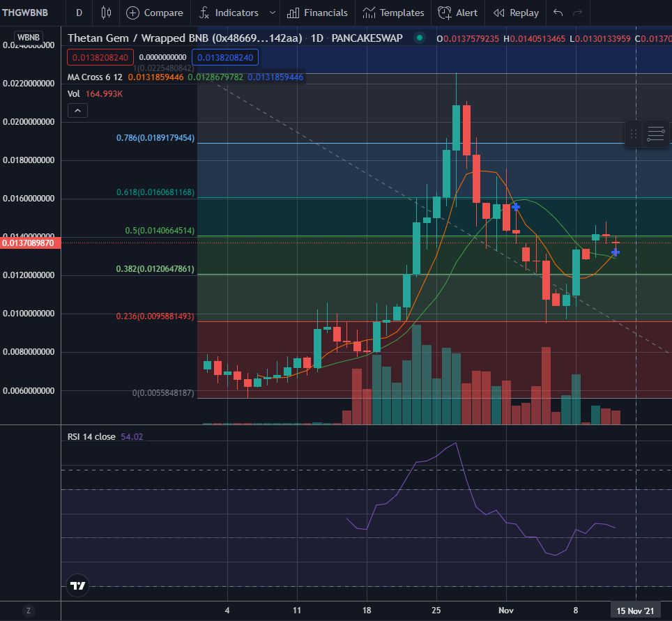Create an Alert using the toolbar
The height and width of the screenshot is (621, 672).
458,13
